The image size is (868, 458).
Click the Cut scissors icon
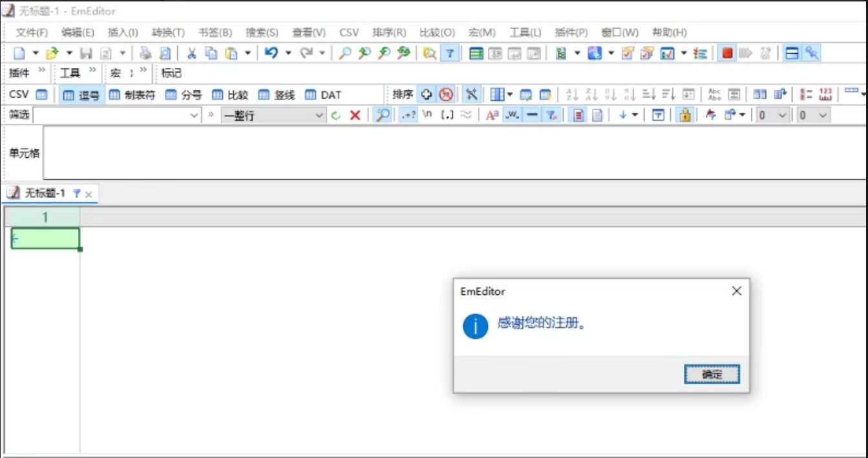click(x=192, y=53)
